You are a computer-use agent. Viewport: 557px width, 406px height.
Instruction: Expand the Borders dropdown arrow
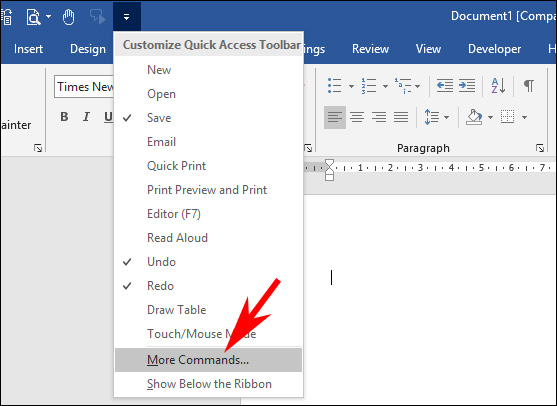pos(524,118)
